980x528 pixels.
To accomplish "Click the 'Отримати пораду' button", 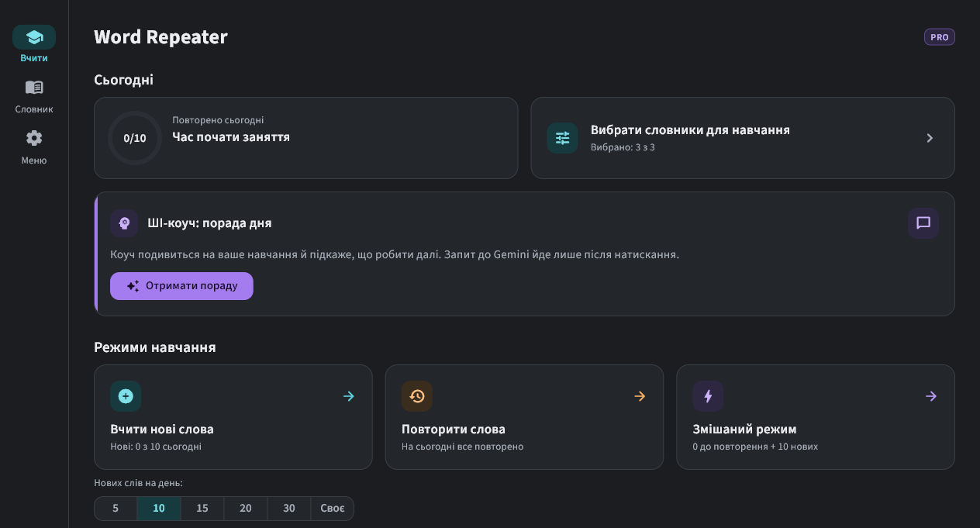I will 181,286.
